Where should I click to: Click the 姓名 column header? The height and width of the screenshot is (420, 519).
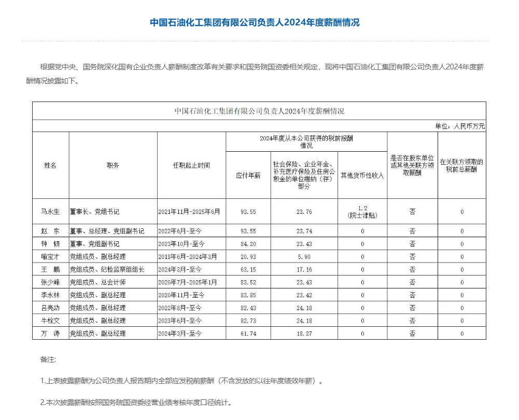coord(50,165)
